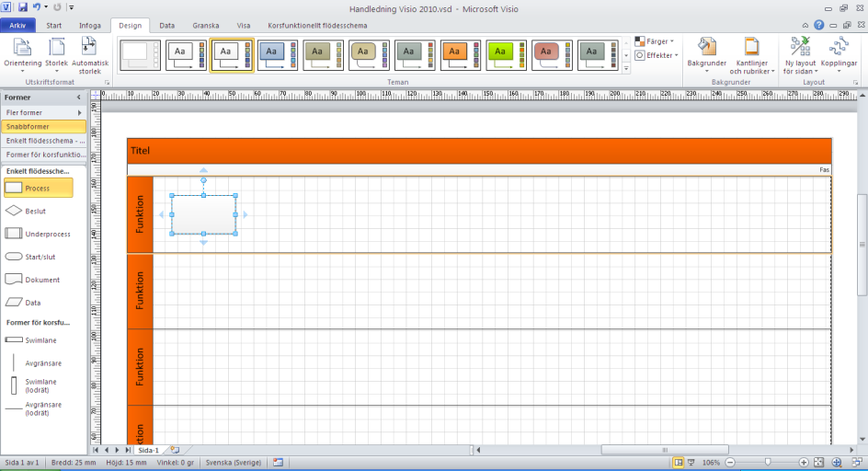Screen dimensions: 868x471
Task: Click the macro recording status bar icon
Action: (278, 462)
